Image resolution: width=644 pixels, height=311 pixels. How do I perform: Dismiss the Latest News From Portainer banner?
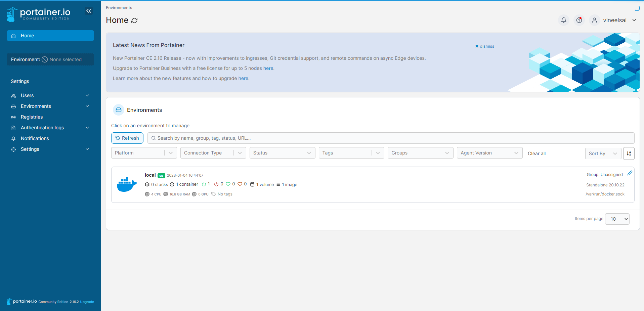point(484,46)
